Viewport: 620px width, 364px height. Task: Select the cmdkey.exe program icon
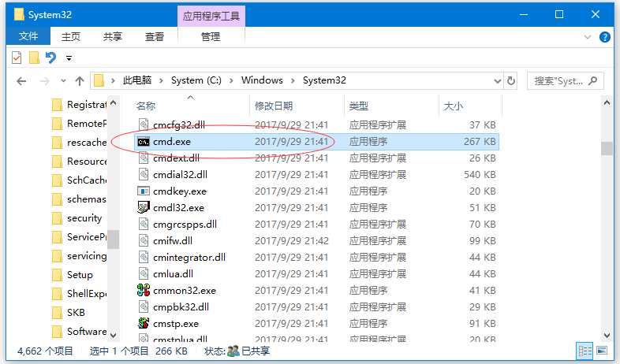pyautogui.click(x=143, y=191)
